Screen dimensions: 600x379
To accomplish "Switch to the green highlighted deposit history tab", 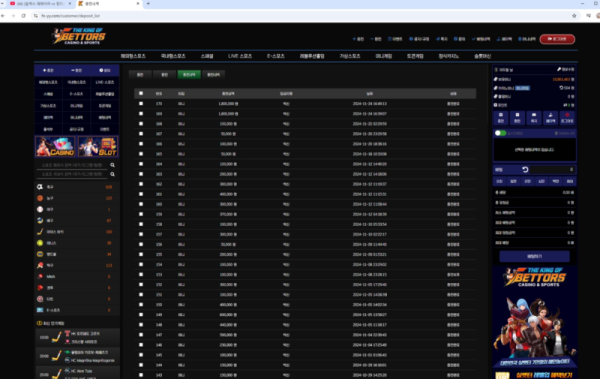I will [189, 75].
